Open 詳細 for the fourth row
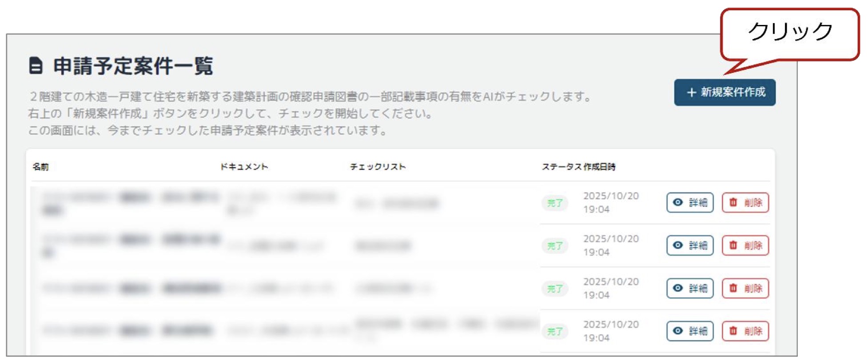 coord(690,331)
